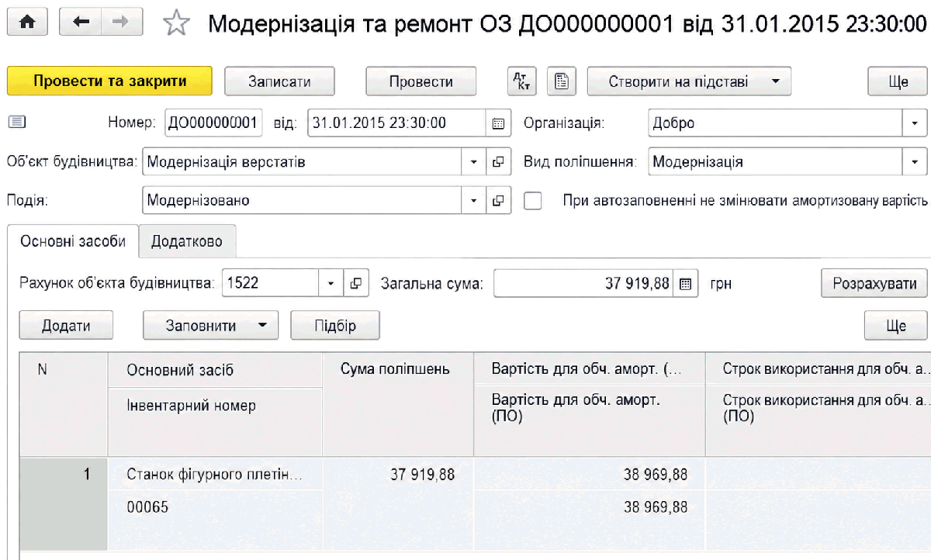The width and height of the screenshot is (931, 560).
Task: Open the Подія item form
Action: 498,200
